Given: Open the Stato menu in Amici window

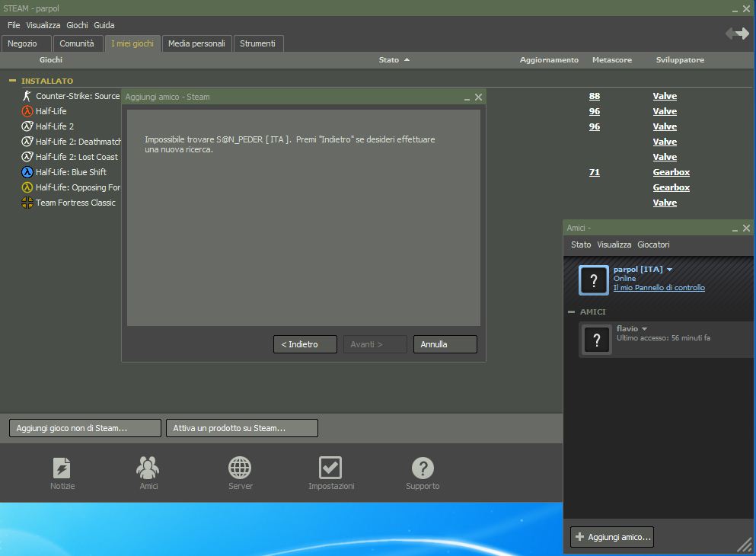Looking at the screenshot, I should (580, 244).
